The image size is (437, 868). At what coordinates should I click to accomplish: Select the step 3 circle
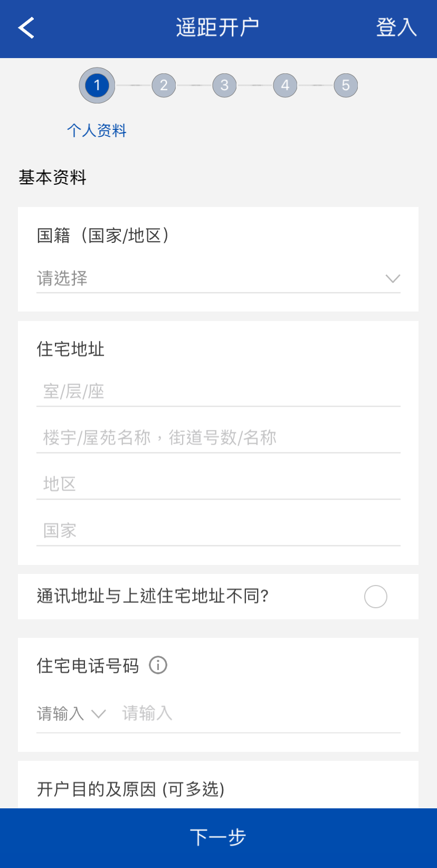(224, 86)
